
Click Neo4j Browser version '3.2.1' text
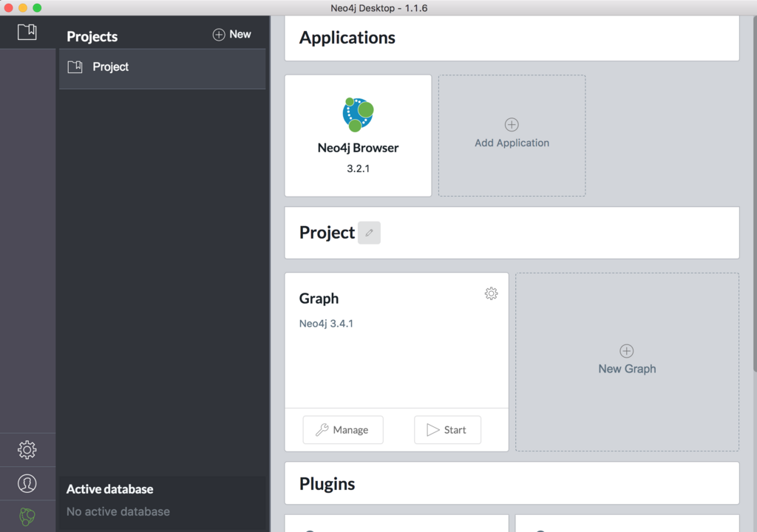click(358, 168)
